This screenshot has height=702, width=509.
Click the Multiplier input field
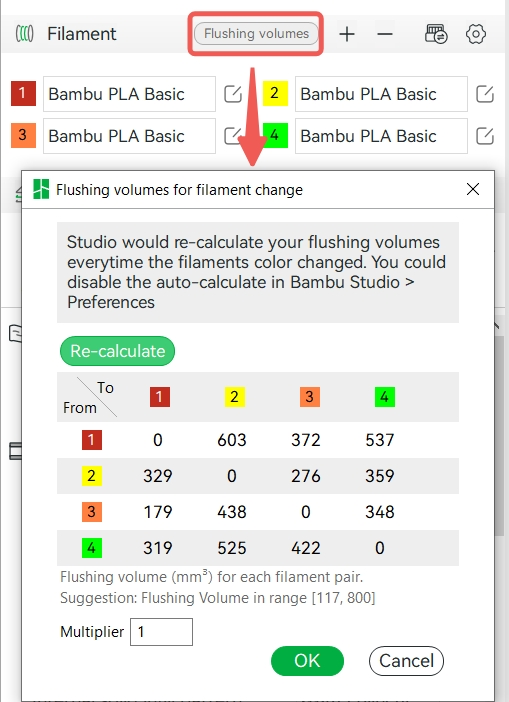[x=162, y=632]
